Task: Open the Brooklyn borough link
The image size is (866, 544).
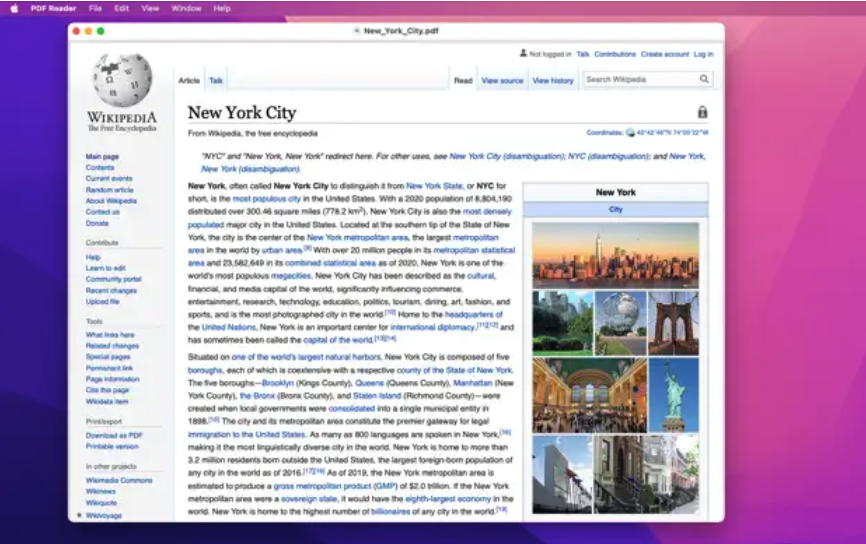Action: tap(278, 383)
